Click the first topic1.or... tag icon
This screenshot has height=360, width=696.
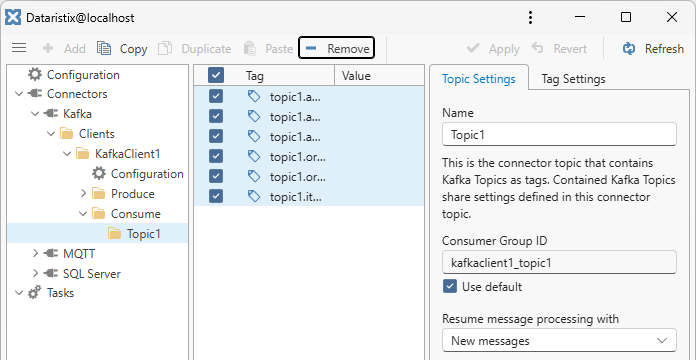254,156
